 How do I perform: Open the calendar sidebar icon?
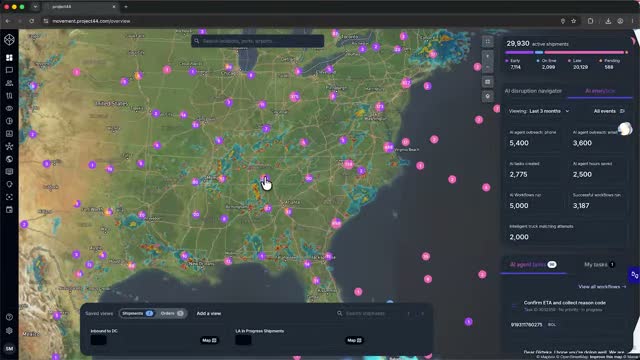pos(9,209)
